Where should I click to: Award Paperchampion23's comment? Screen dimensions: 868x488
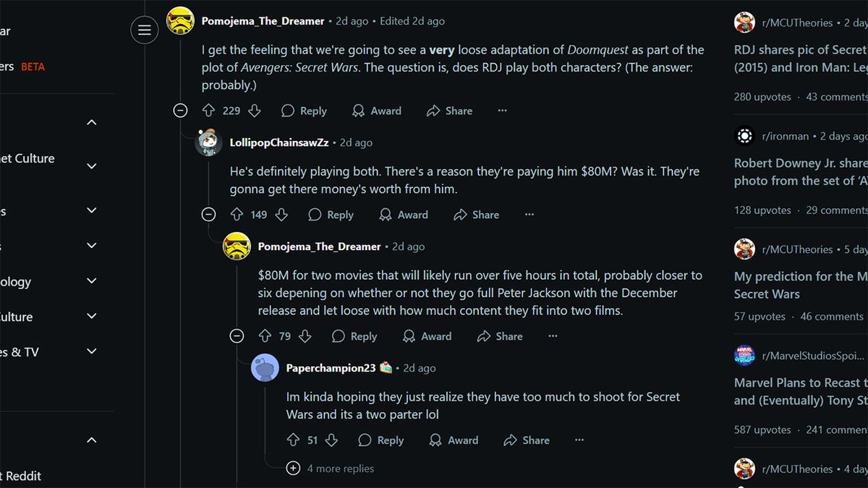(x=454, y=440)
